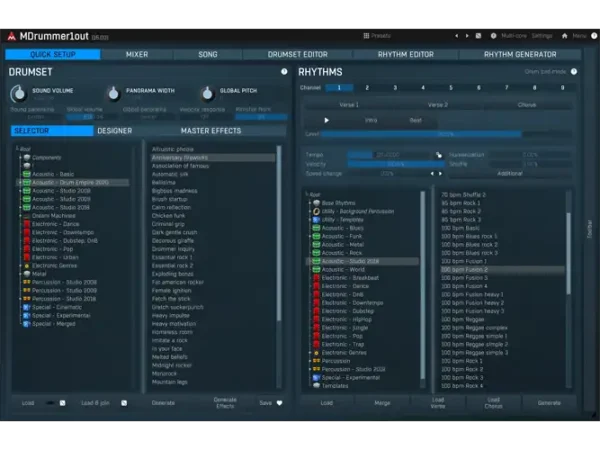This screenshot has width=600, height=450.
Task: Click the Acoustic - Funk rhythm icon
Action: [316, 236]
